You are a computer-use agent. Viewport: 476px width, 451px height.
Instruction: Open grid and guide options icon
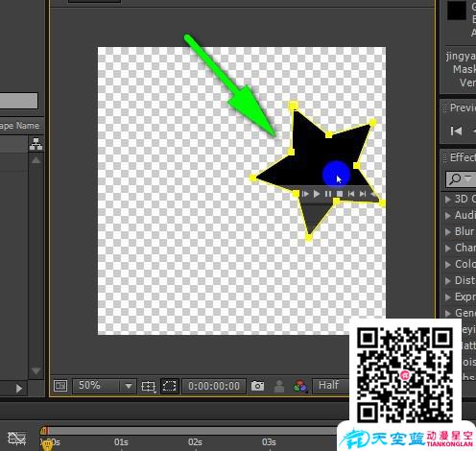click(149, 386)
